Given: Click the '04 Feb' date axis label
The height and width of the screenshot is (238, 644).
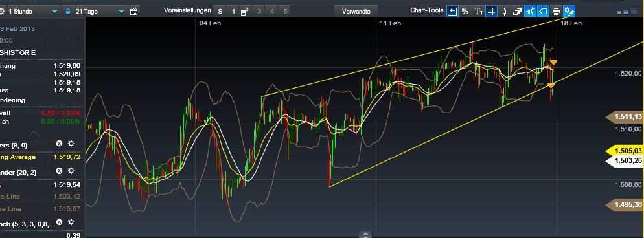Looking at the screenshot, I should [211, 23].
